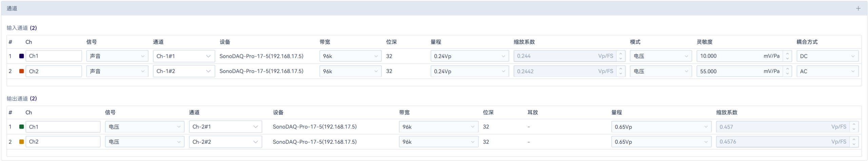Click output Ch2 yellow color swatch
The height and width of the screenshot is (161, 868).
[x=21, y=142]
